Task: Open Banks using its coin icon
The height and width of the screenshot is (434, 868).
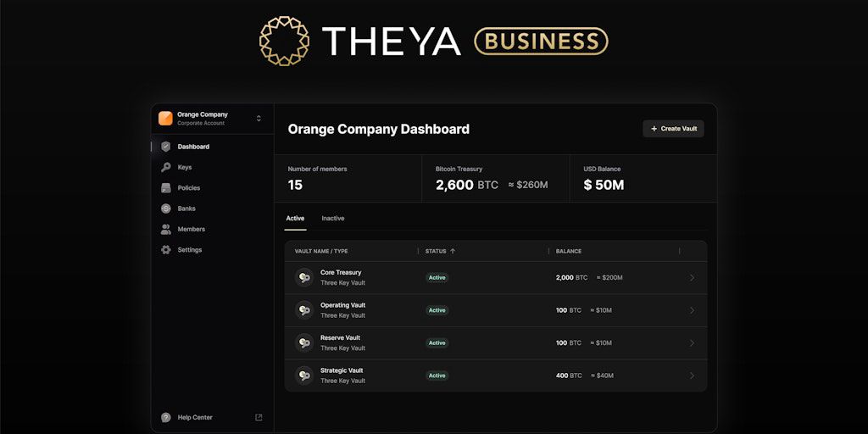Action: click(166, 209)
